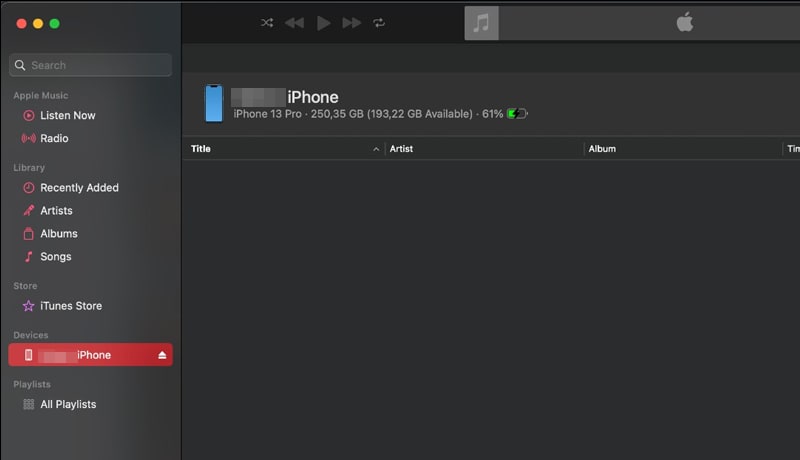This screenshot has height=460, width=800.
Task: Click the magnifying glass search icon
Action: click(20, 65)
